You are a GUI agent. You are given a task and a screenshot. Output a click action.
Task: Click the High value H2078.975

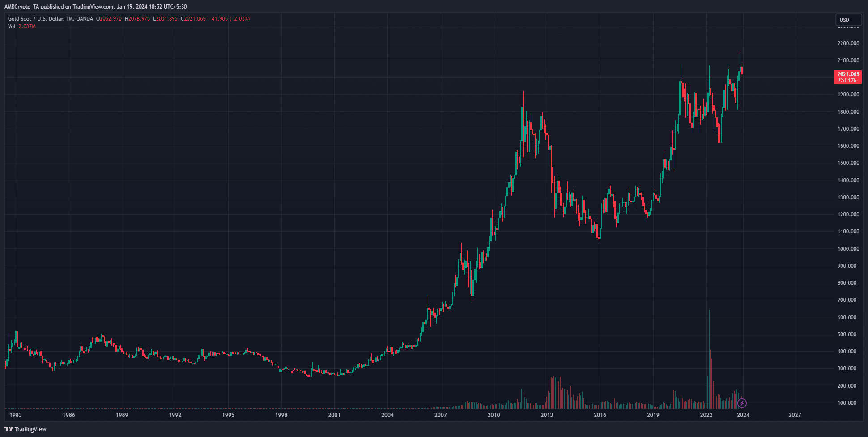point(137,19)
